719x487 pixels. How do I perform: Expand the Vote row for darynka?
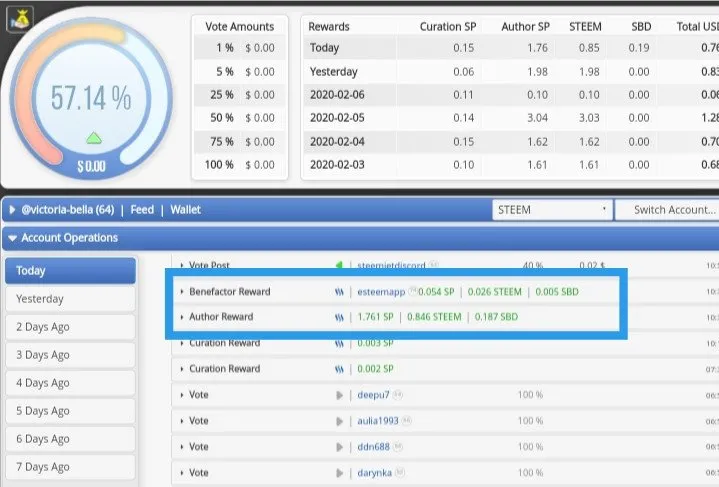(182, 473)
